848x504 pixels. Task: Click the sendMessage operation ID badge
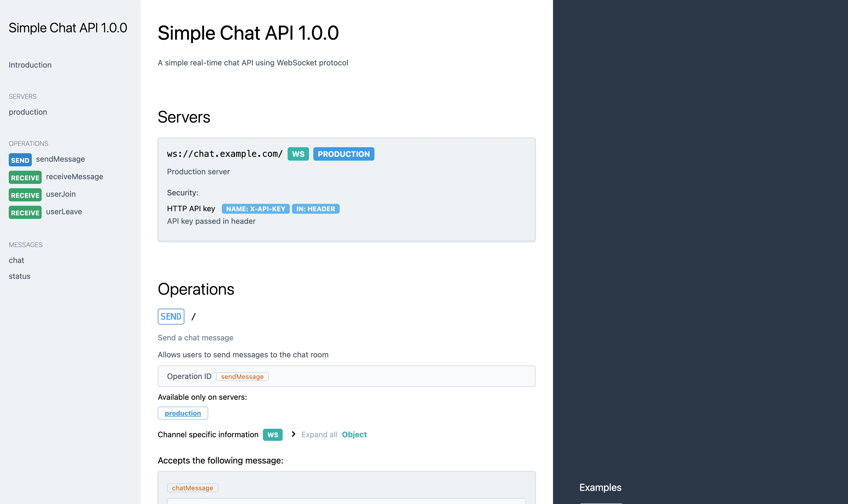(243, 376)
